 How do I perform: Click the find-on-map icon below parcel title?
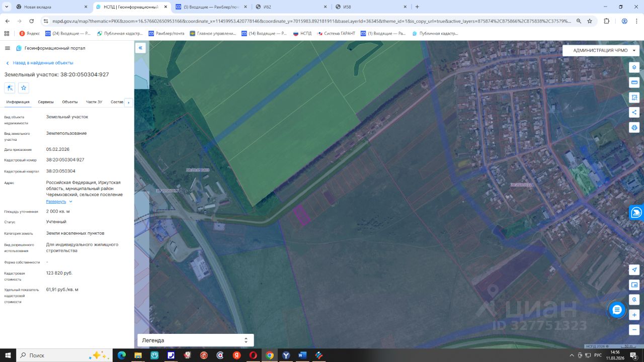(x=10, y=88)
